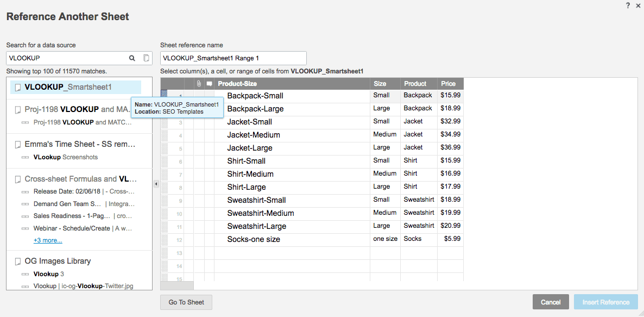The height and width of the screenshot is (317, 644).
Task: Click the comments bubble column icon
Action: [x=209, y=84]
